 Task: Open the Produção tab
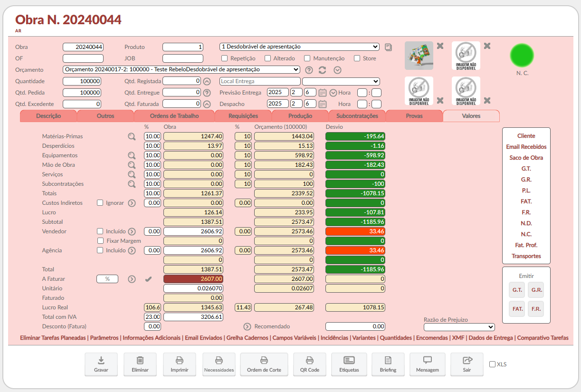coord(300,116)
